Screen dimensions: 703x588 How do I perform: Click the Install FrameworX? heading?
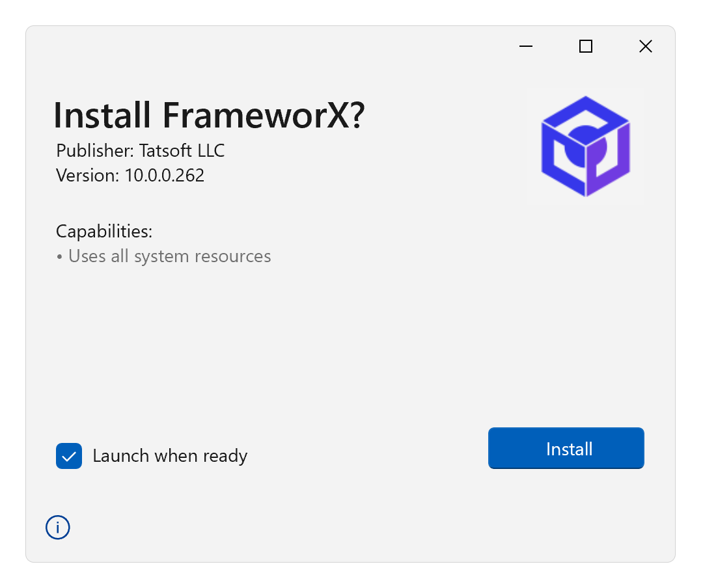coord(210,115)
